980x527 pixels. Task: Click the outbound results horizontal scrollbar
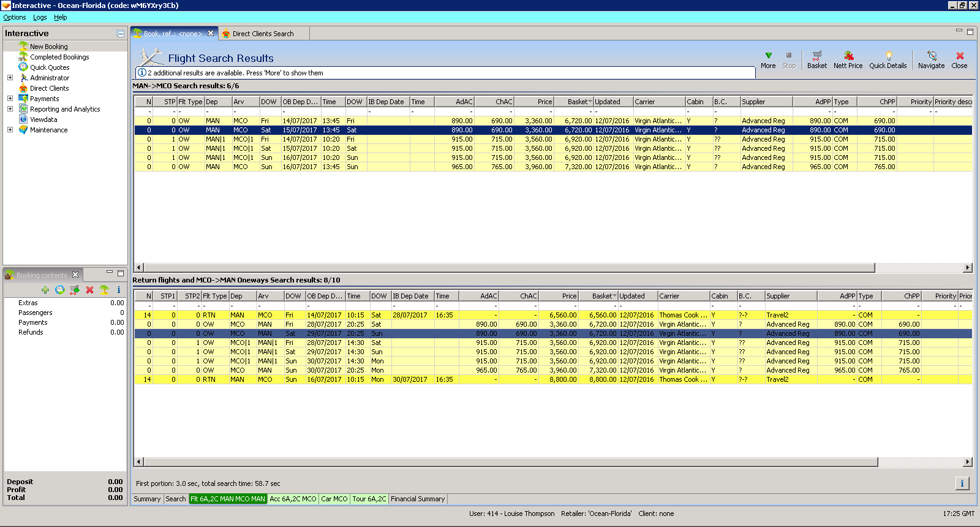click(x=508, y=268)
